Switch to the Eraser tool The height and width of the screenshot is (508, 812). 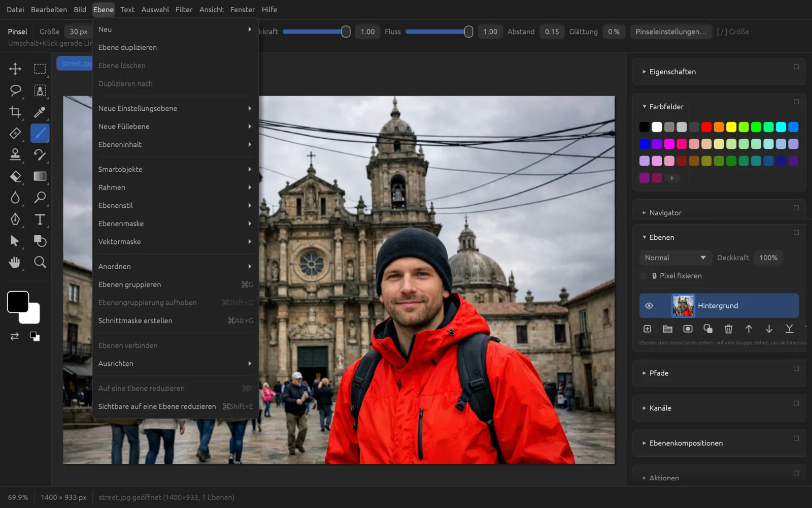point(15,176)
